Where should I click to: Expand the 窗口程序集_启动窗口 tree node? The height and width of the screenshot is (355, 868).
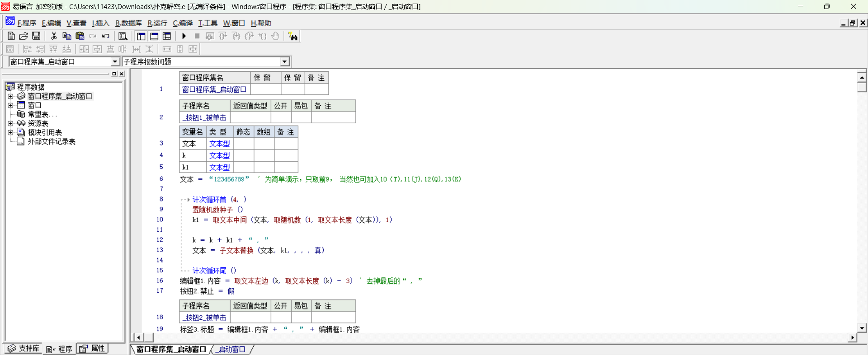10,96
